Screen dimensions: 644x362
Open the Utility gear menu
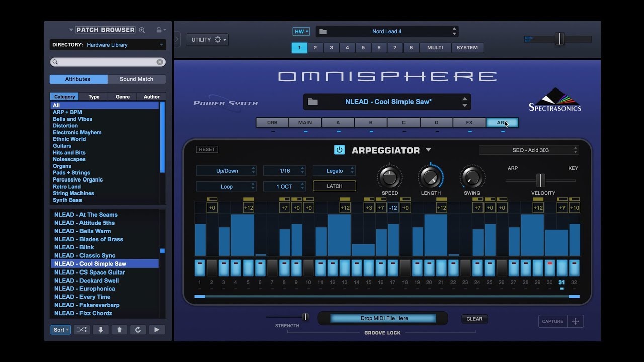click(207, 40)
